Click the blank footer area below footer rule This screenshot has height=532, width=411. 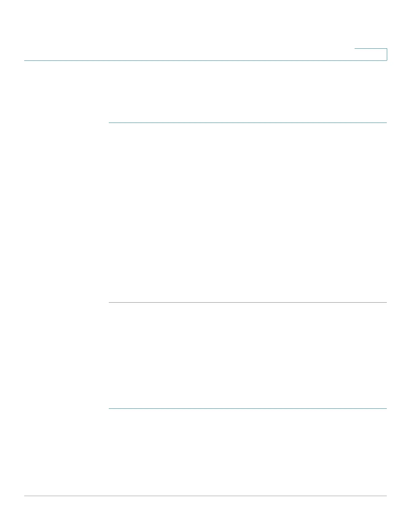(205, 514)
